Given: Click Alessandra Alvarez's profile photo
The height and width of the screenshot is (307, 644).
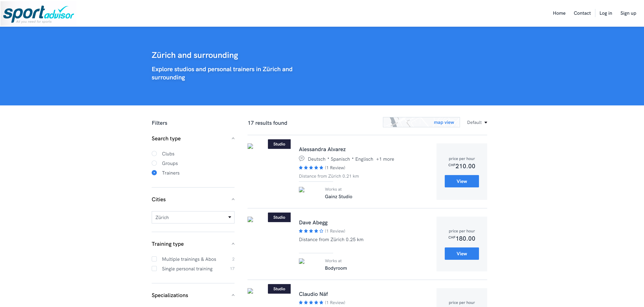Looking at the screenshot, I should [250, 146].
